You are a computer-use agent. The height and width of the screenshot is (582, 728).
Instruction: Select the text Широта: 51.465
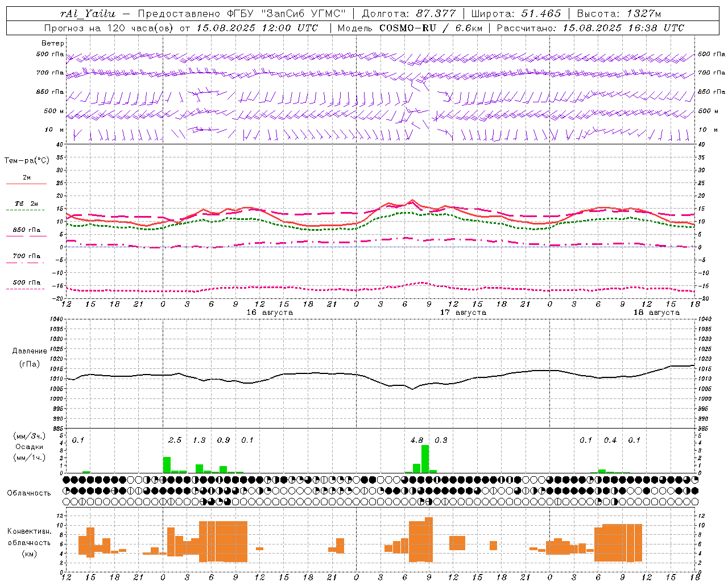pos(516,14)
